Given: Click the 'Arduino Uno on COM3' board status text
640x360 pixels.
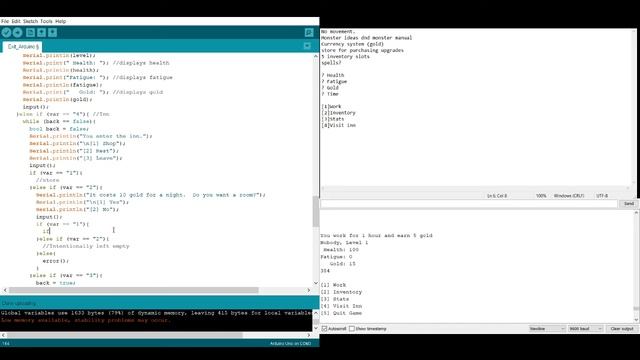Looking at the screenshot, I should 290,344.
